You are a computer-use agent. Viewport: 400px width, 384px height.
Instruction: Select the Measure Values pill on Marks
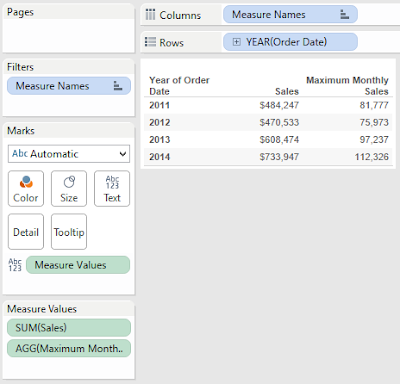(78, 265)
